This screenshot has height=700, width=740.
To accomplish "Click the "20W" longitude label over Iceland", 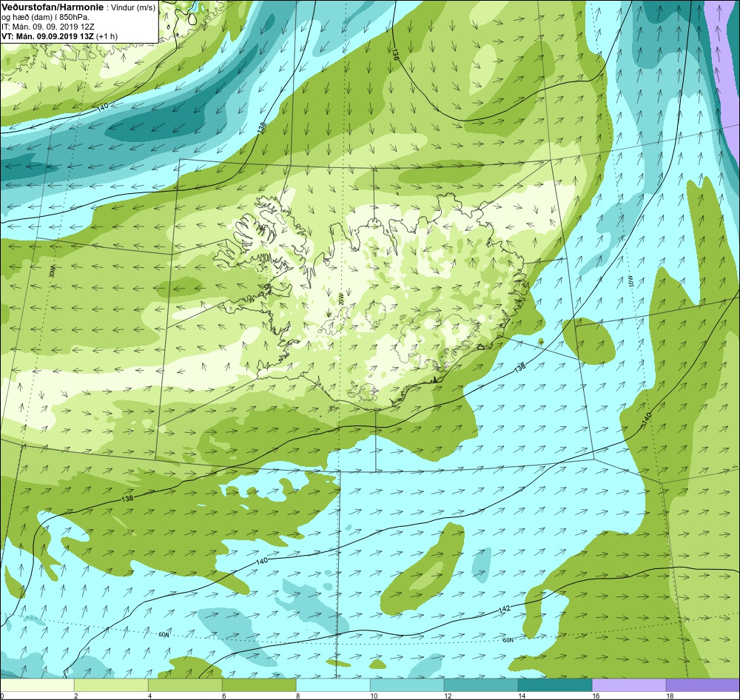I will click(341, 298).
